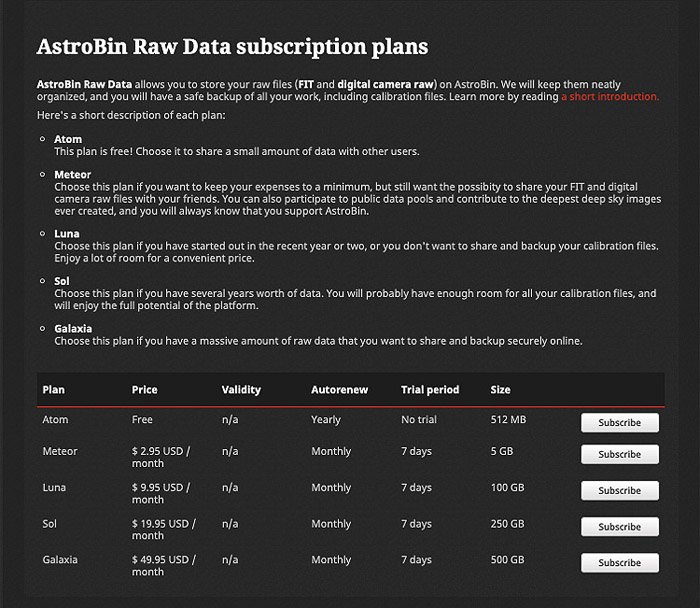
Task: Choose Subscribe for the Sol plan
Action: tap(619, 526)
